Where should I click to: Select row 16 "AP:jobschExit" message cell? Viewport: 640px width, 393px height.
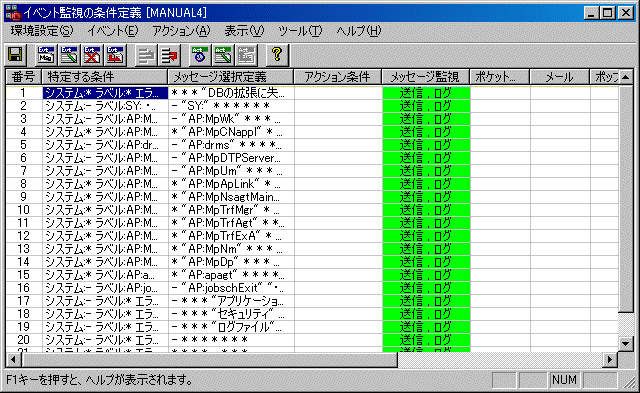(x=231, y=288)
